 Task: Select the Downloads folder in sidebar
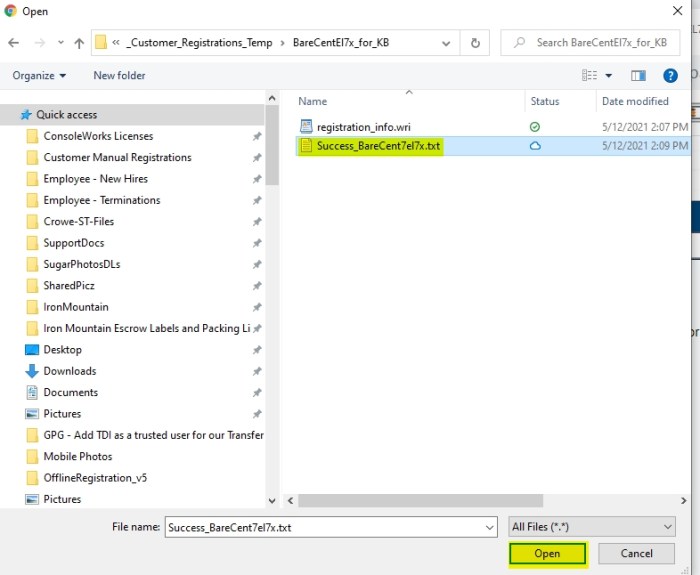(x=70, y=371)
